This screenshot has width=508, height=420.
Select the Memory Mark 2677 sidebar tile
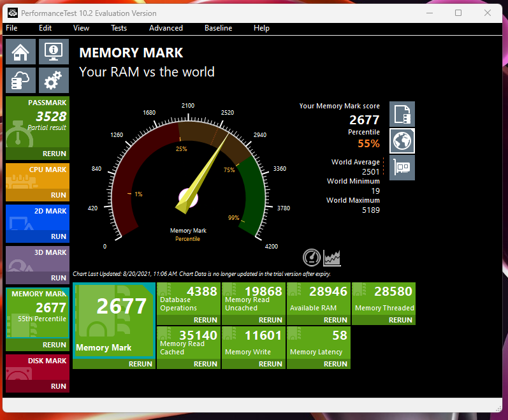point(38,313)
